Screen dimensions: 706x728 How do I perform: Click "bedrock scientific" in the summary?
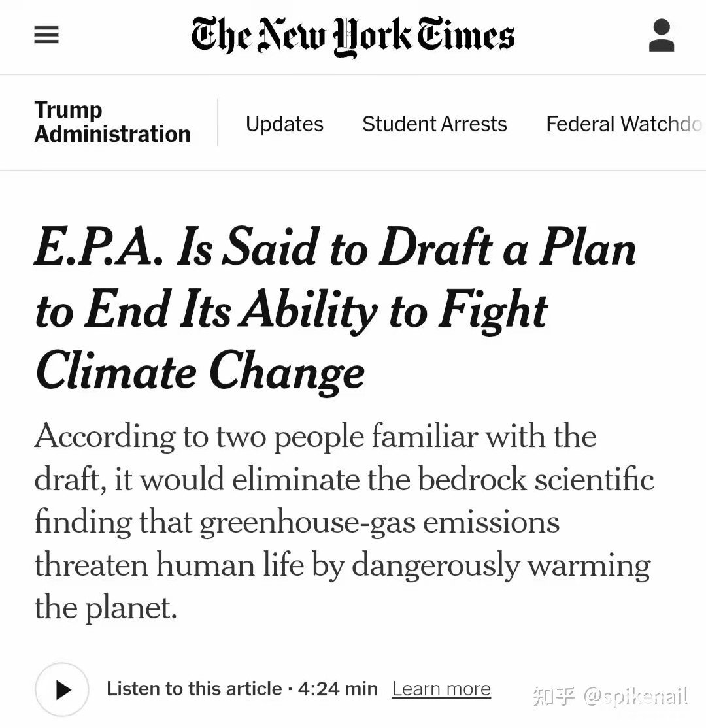536,479
